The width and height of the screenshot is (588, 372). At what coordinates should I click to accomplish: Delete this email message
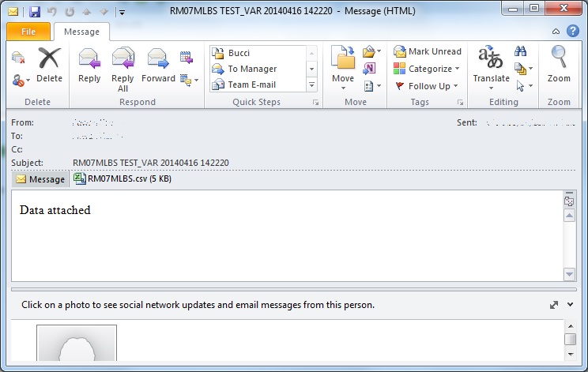click(49, 65)
